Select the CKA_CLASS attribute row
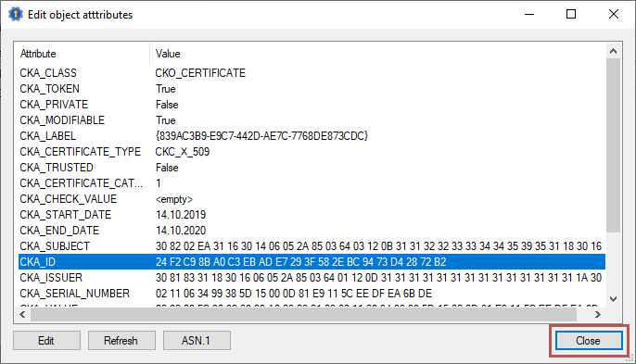The image size is (636, 364). [312, 73]
